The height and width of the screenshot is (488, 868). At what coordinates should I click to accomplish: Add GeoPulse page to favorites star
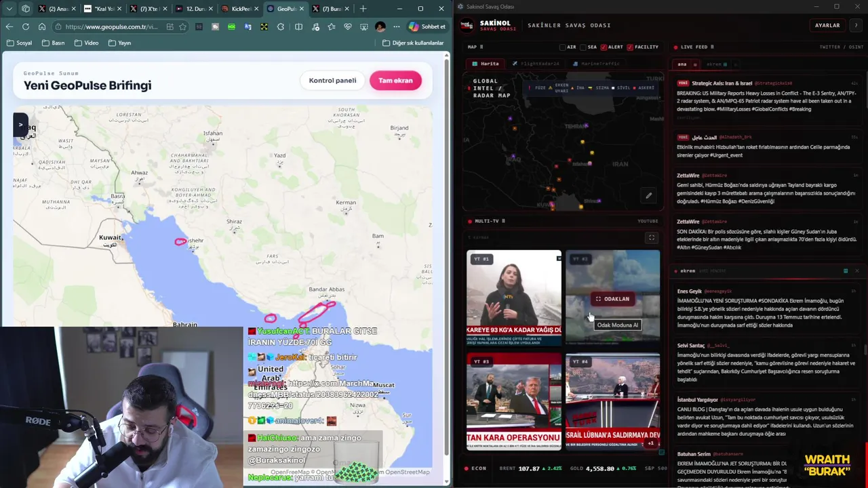pos(182,26)
